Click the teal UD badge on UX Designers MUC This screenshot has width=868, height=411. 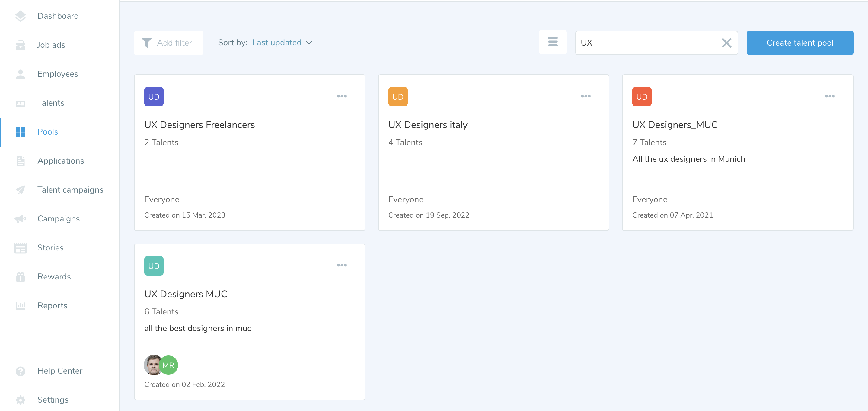(154, 266)
